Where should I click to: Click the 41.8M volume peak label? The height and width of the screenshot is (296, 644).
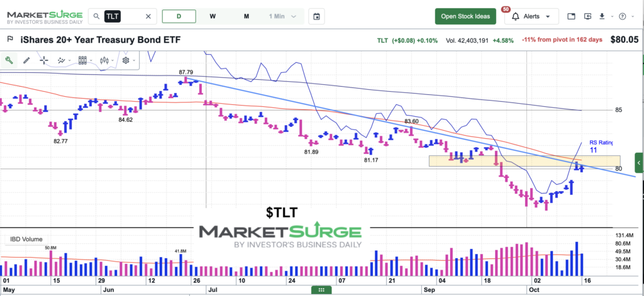click(x=180, y=251)
